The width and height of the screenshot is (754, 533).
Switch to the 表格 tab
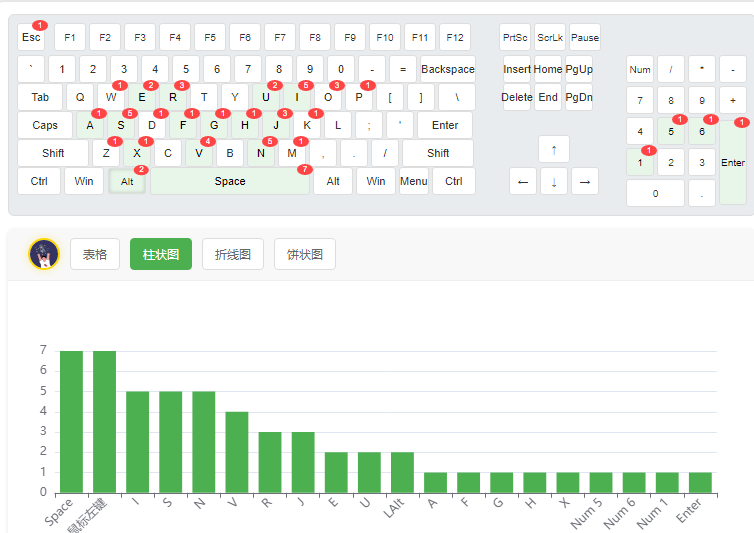[x=95, y=254]
